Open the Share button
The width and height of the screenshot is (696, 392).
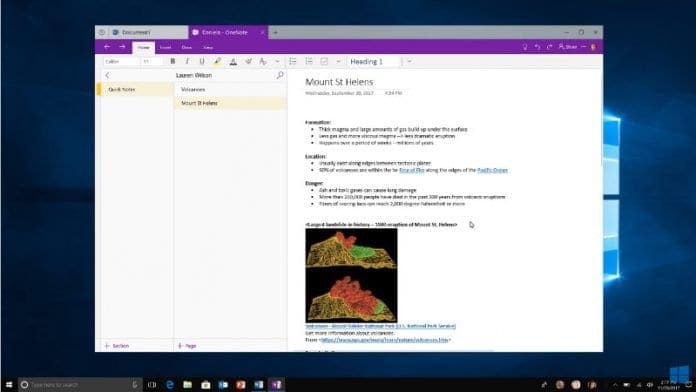point(568,47)
